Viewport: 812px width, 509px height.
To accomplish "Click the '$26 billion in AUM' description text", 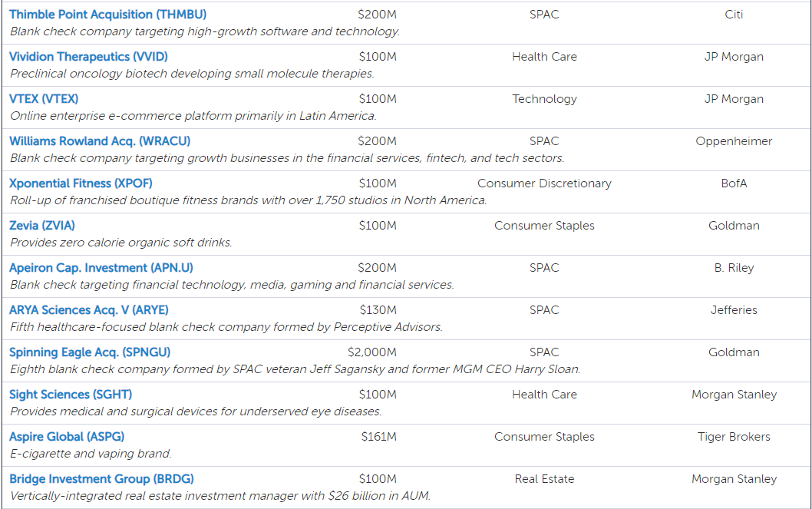I will (220, 495).
